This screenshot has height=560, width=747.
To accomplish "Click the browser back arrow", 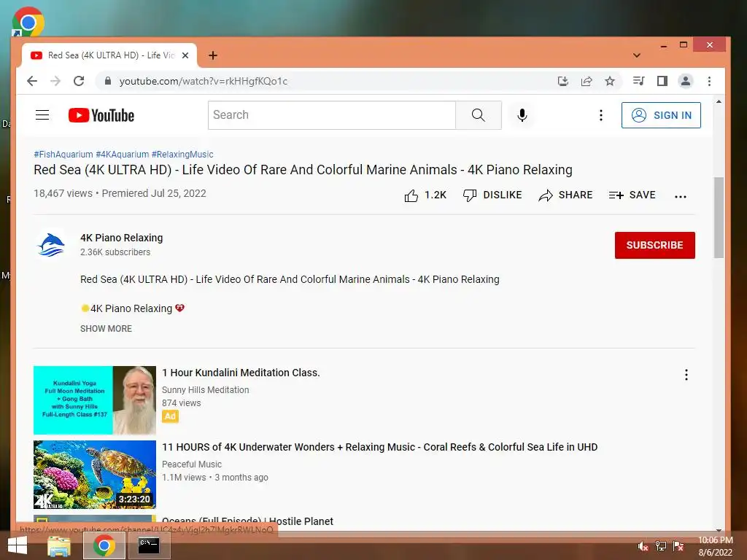I will pyautogui.click(x=32, y=81).
